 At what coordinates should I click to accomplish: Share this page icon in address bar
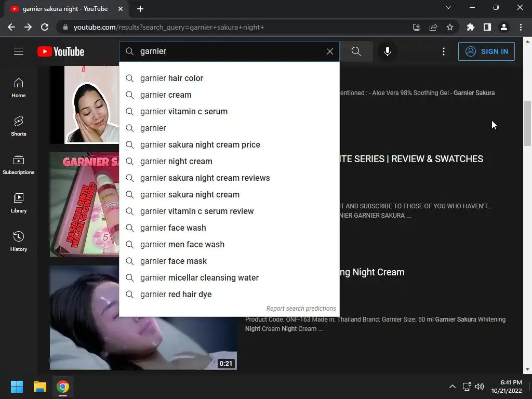click(433, 27)
